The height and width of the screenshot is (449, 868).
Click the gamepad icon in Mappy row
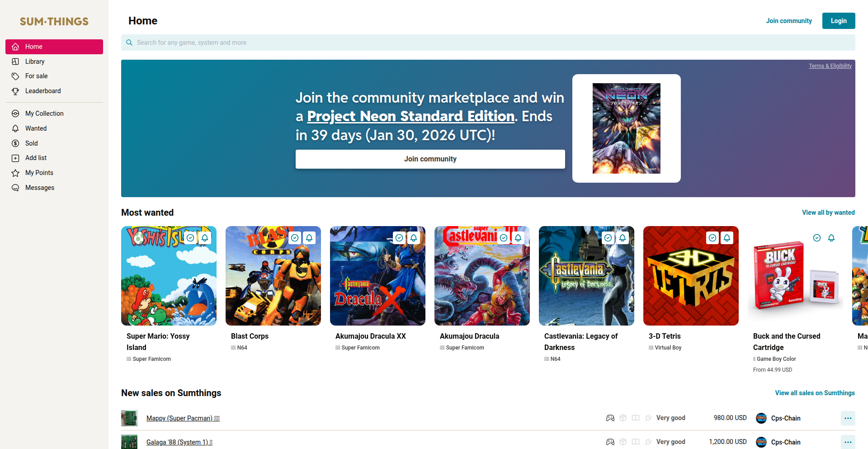pos(610,418)
